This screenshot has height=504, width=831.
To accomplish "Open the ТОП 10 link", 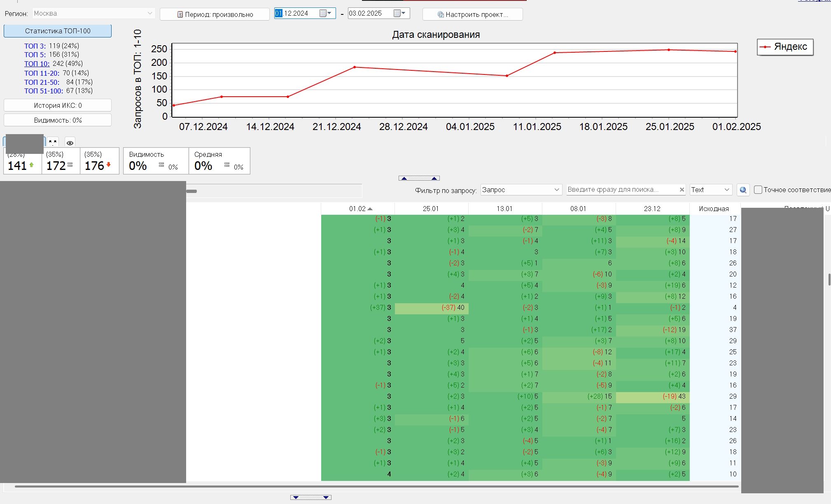I will (x=37, y=64).
